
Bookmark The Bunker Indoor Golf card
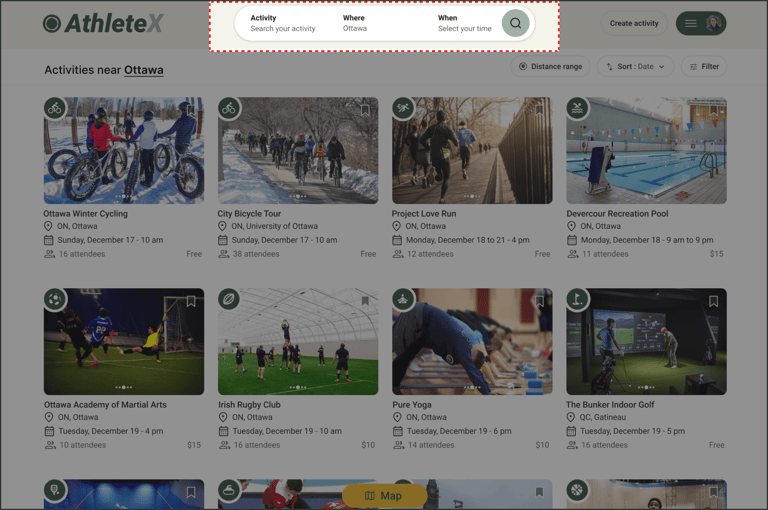click(x=714, y=301)
